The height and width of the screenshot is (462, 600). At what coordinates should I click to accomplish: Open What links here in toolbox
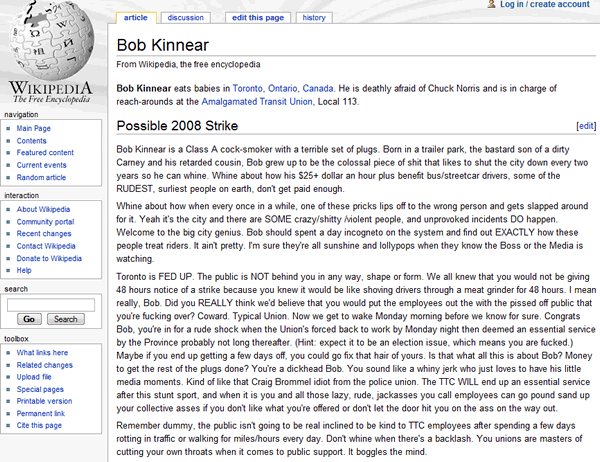point(44,353)
